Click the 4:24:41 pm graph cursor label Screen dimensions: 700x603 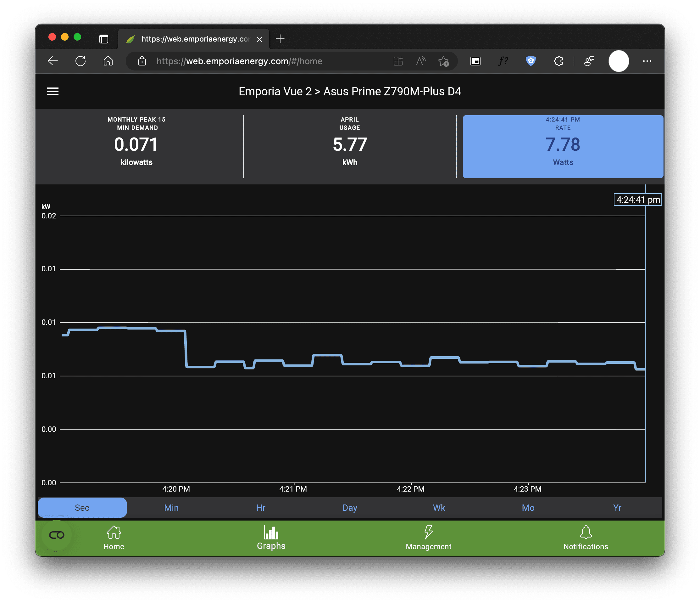[x=637, y=200]
